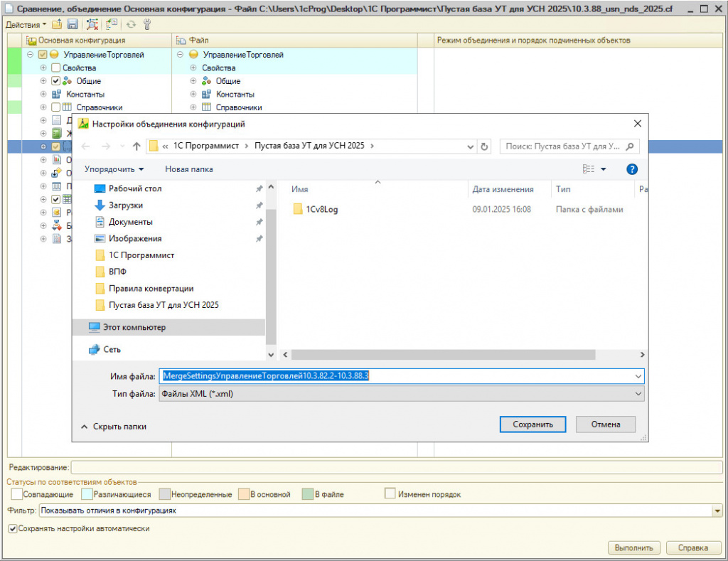This screenshot has width=728, height=561.
Task: Check the Справочники checkbox in left tree
Action: tap(55, 107)
